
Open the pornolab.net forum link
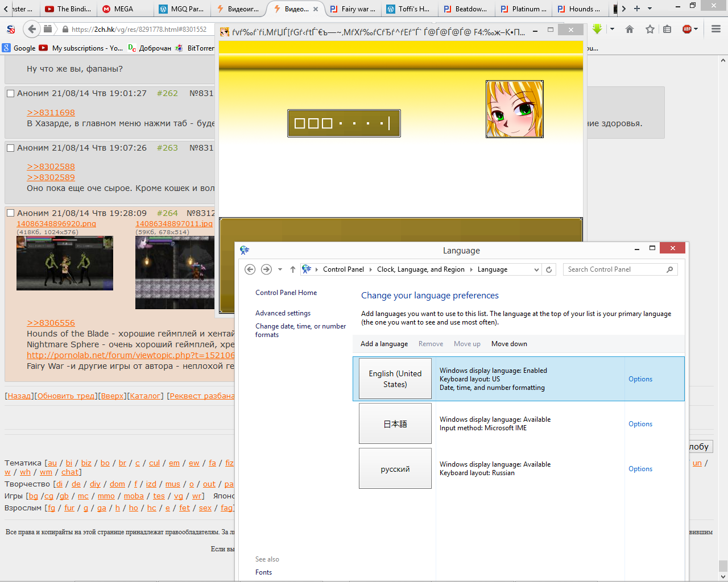tap(131, 355)
